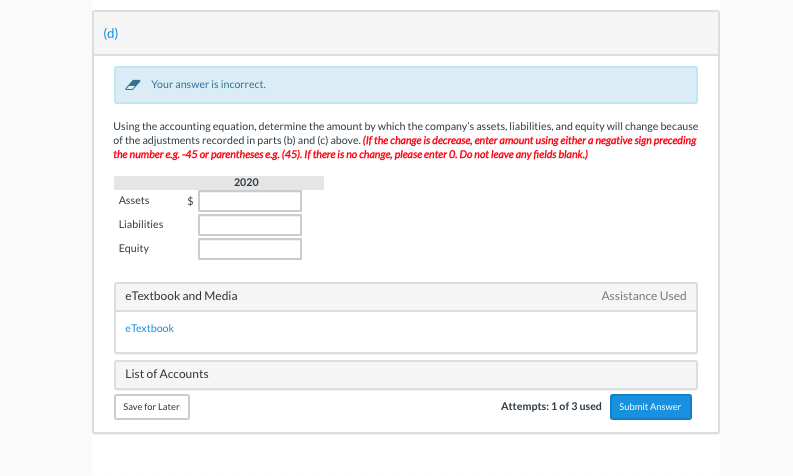Select the 'Your answer is incorrect.' message
This screenshot has height=476, width=793.
[x=208, y=84]
